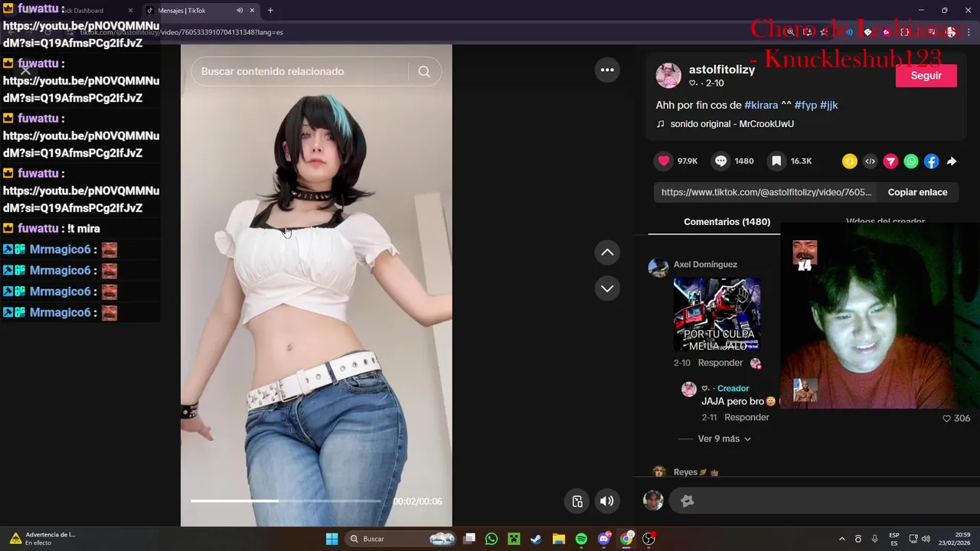980x551 pixels.
Task: Click the video URL text field
Action: point(766,192)
